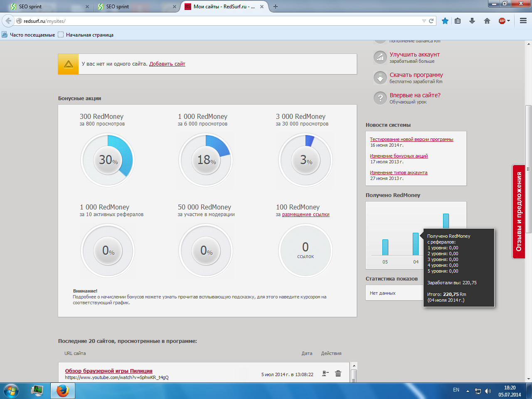
Task: Click the URL сайта column header
Action: 75,353
